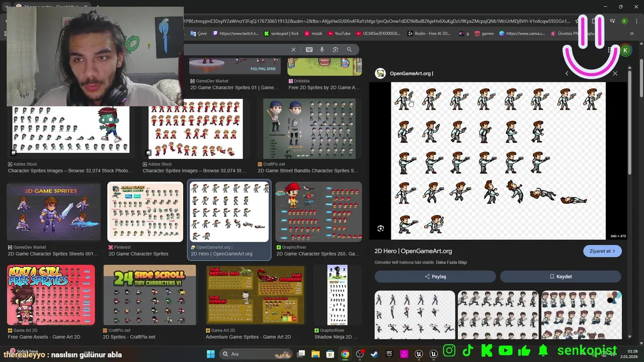The width and height of the screenshot is (644, 362).
Task: Click the Kaydet save button
Action: pyautogui.click(x=560, y=277)
